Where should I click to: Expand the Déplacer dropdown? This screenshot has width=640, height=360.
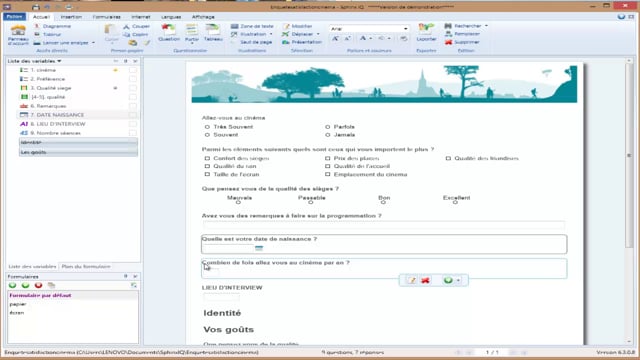[x=318, y=34]
